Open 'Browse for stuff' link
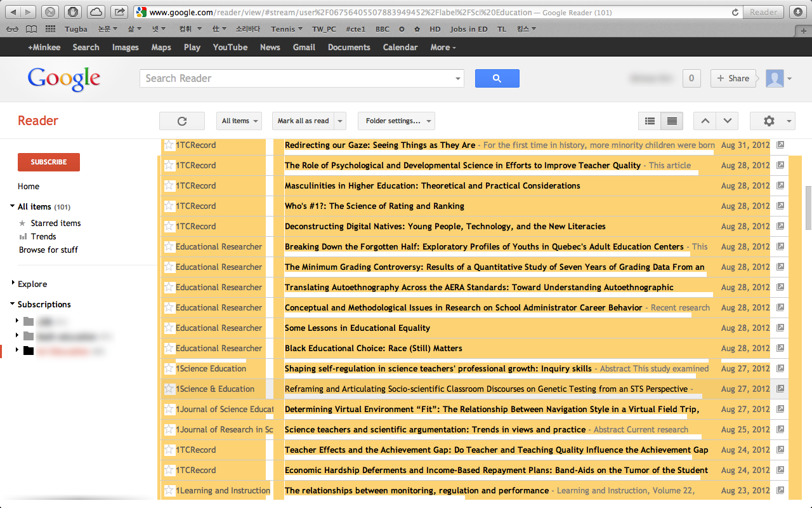 48,250
